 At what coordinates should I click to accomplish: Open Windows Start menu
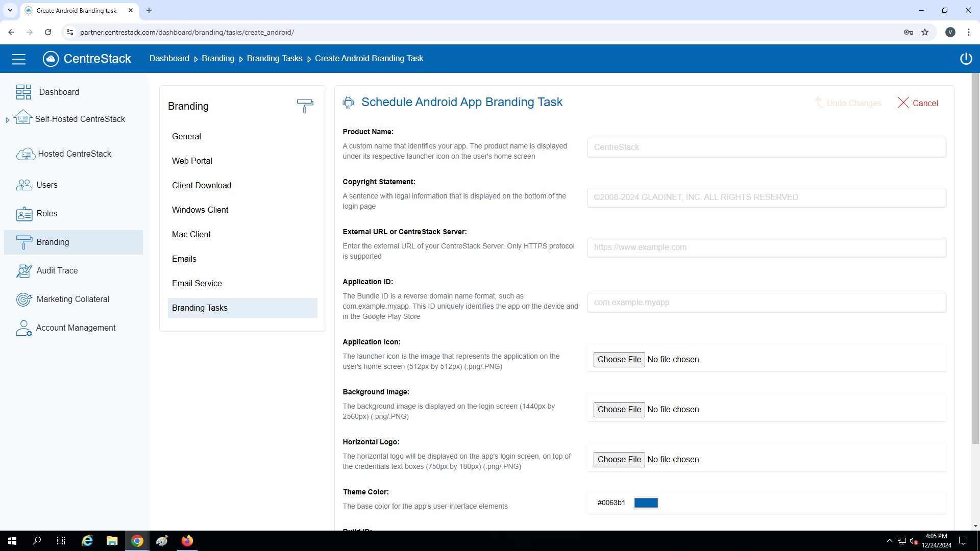(x=12, y=541)
